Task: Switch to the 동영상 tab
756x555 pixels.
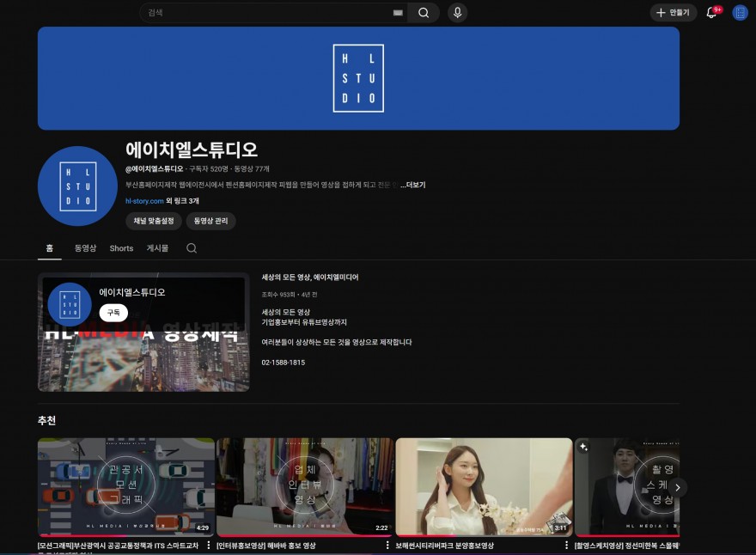Action: [85, 248]
